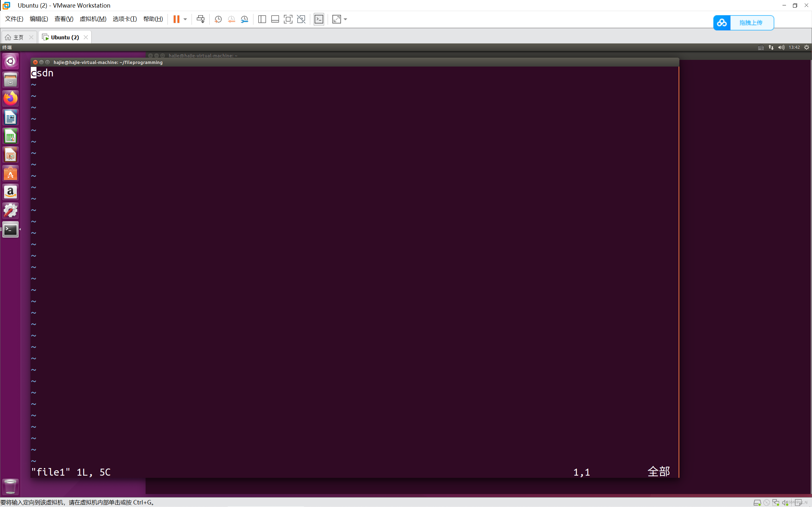
Task: Toggle the virtual machine console view
Action: (x=318, y=19)
